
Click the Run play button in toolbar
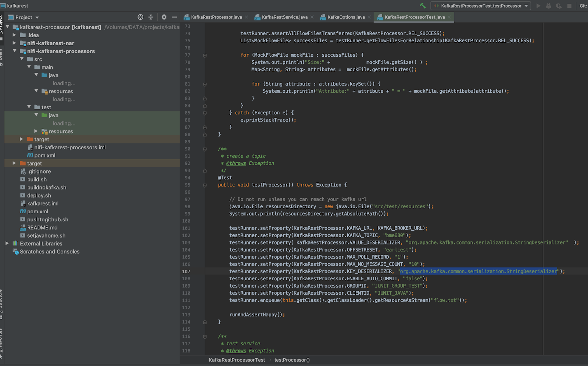pos(538,6)
